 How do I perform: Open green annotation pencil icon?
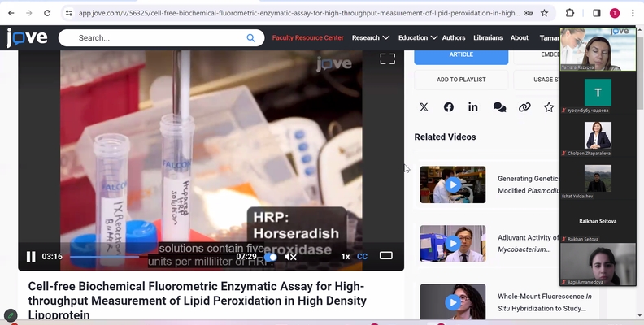point(11,315)
